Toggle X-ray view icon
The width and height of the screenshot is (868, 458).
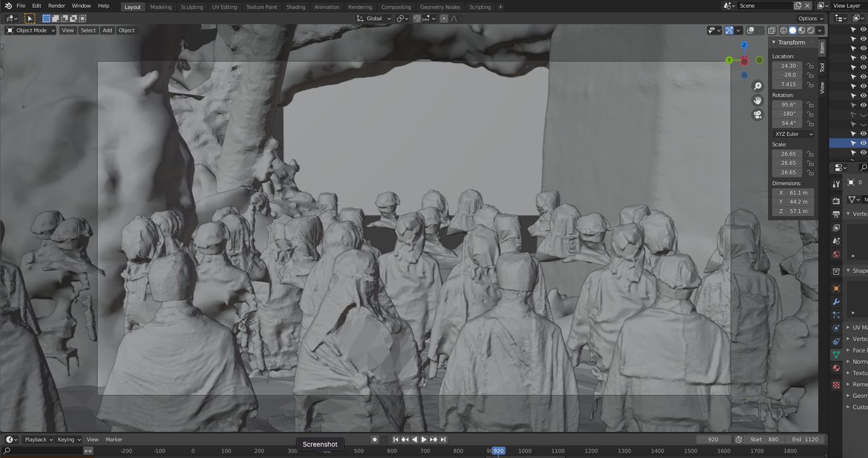(x=771, y=30)
